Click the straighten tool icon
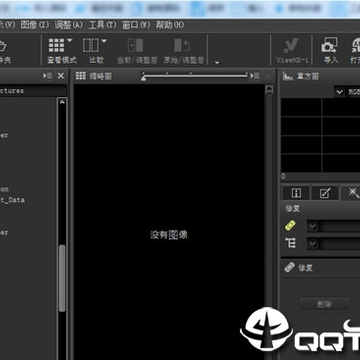Image resolution: width=360 pixels, height=360 pixels. 290,243
